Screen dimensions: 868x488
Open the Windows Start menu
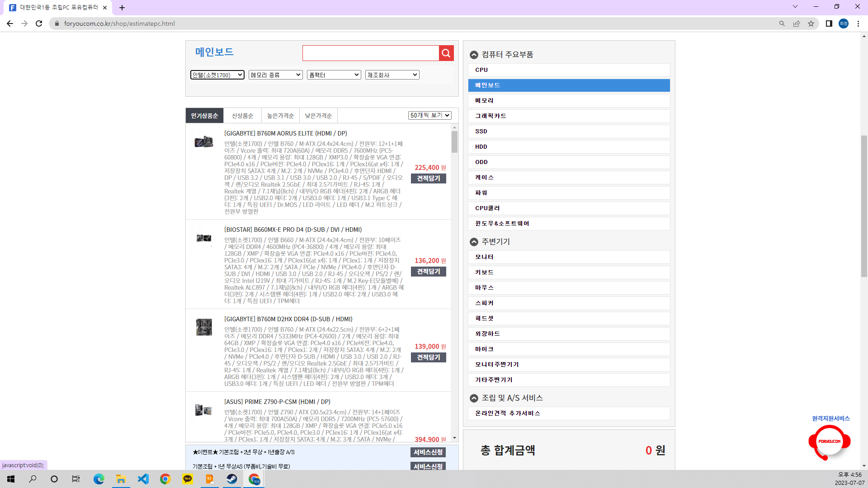point(11,479)
